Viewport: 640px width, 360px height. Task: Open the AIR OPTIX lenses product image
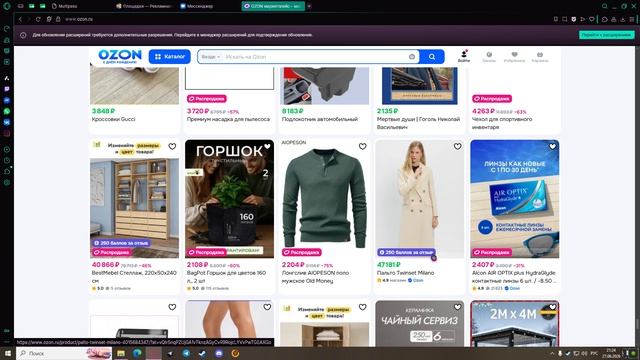click(515, 199)
